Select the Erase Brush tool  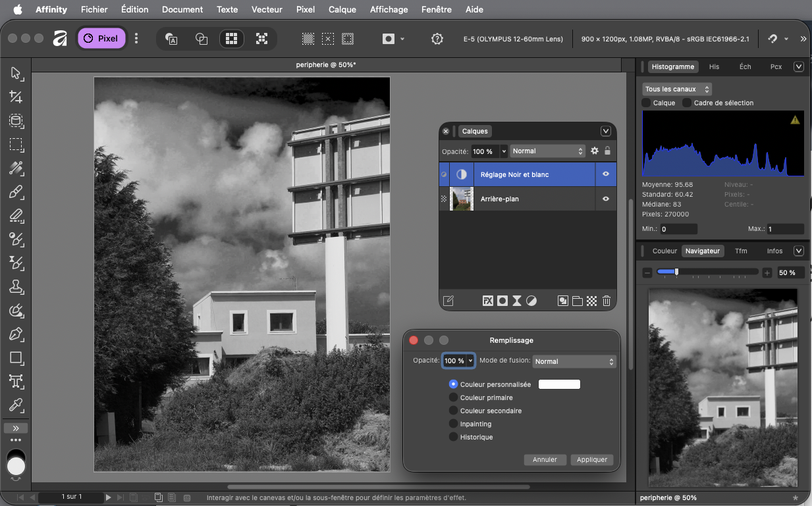coord(16,216)
